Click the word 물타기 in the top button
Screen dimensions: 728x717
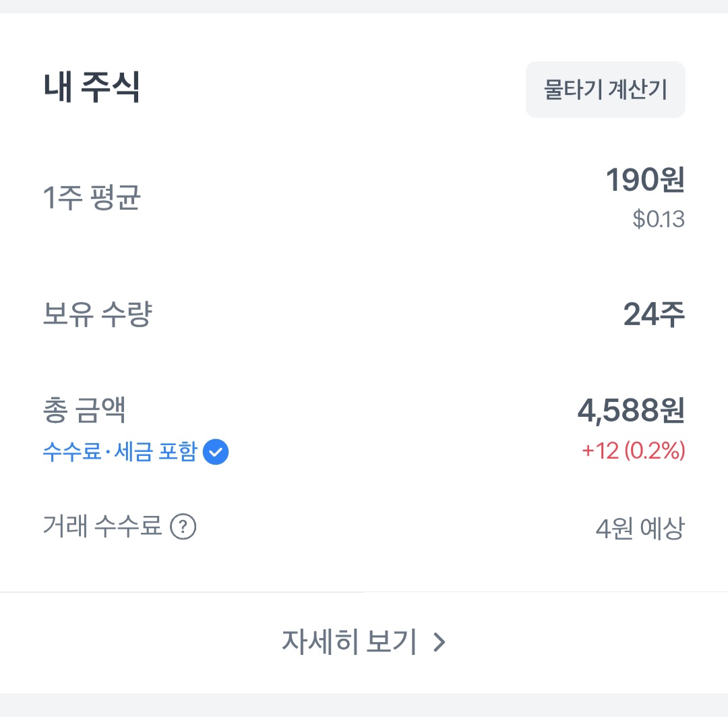573,89
